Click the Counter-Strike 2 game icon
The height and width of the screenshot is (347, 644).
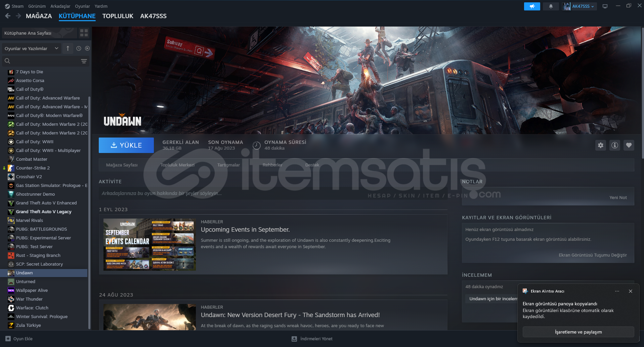11,168
